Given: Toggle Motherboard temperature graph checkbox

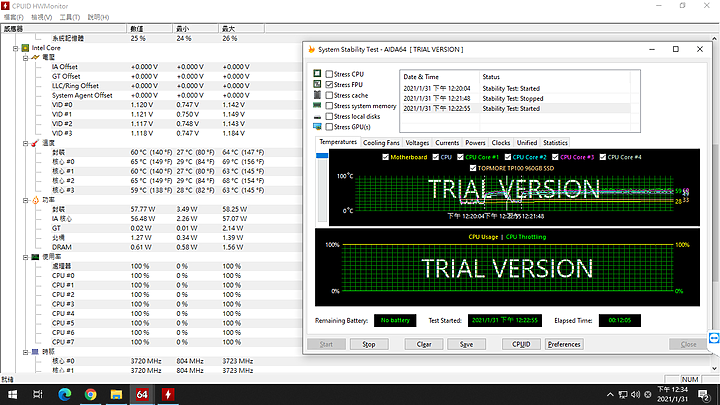Looking at the screenshot, I should click(x=385, y=157).
